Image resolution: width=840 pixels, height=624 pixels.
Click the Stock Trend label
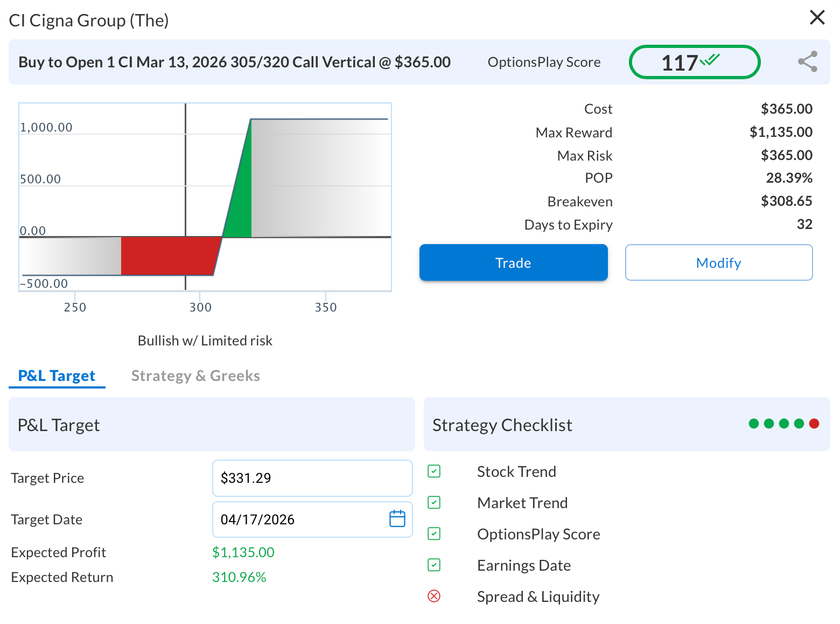pos(516,472)
